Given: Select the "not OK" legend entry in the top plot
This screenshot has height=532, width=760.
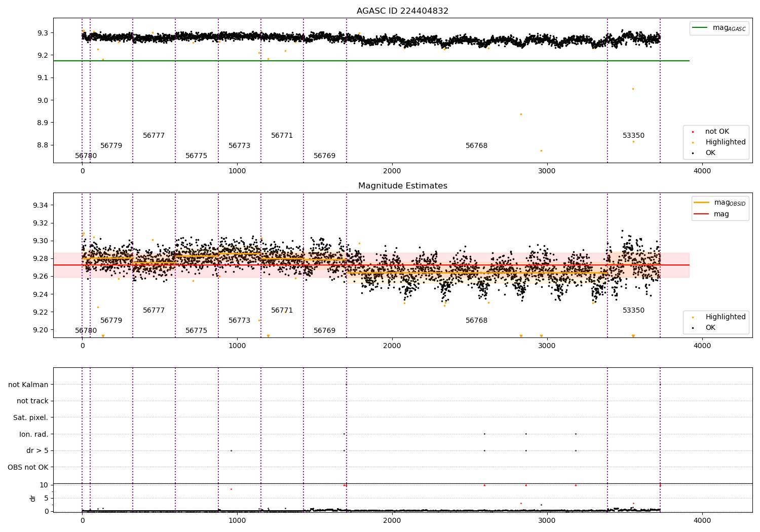Looking at the screenshot, I should click(x=716, y=131).
